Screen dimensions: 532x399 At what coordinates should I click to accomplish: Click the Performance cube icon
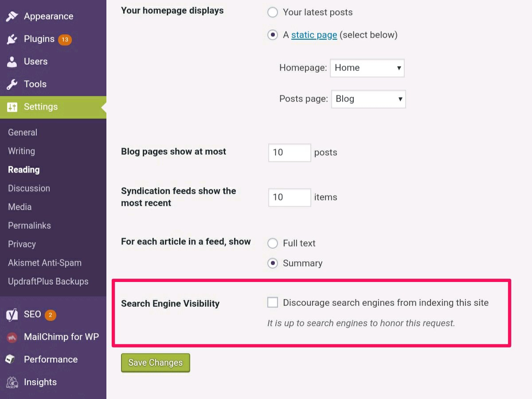(x=11, y=360)
